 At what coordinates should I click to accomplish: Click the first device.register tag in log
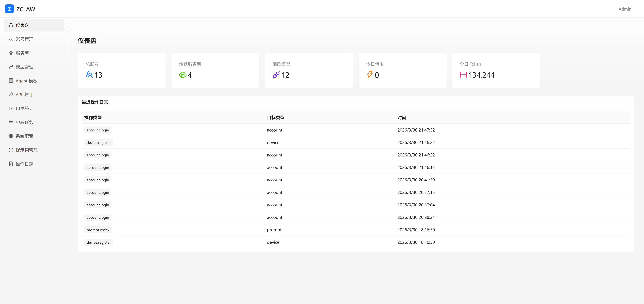(x=98, y=142)
